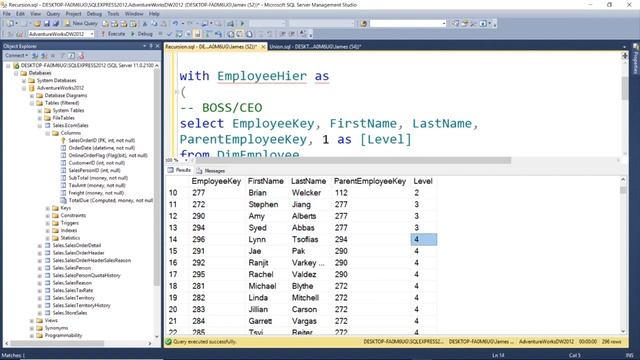Image resolution: width=640 pixels, height=360 pixels.
Task: Open the File menu
Action: (7, 14)
